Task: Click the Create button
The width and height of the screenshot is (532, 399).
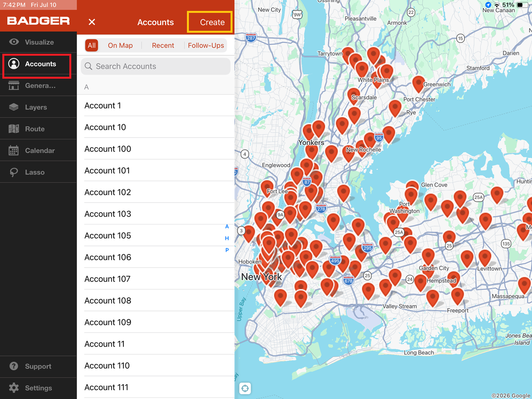Action: (x=212, y=22)
